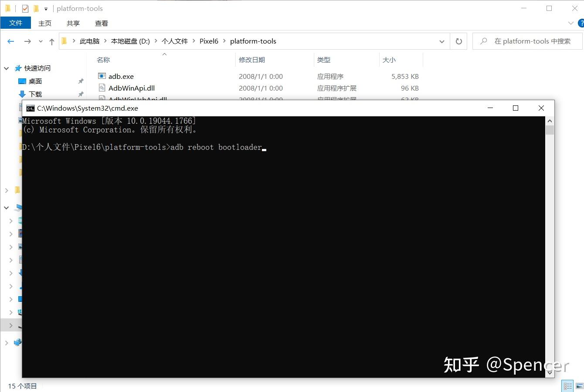Launch adb.exe from the file list
This screenshot has height=392, width=584.
coord(121,76)
